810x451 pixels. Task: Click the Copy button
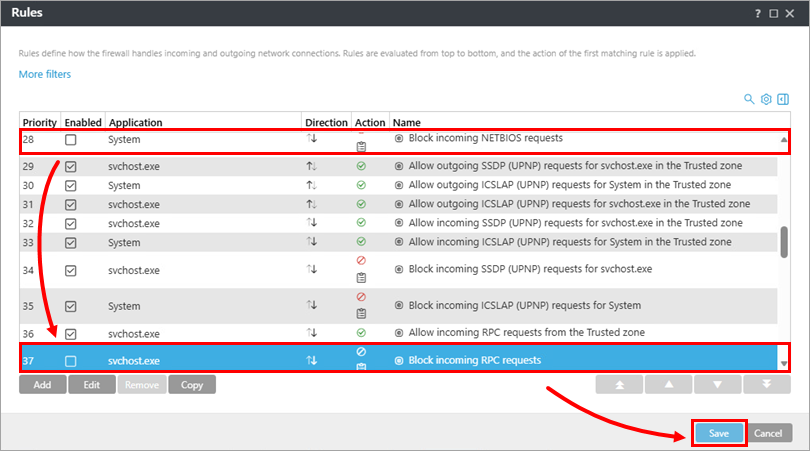[x=192, y=385]
